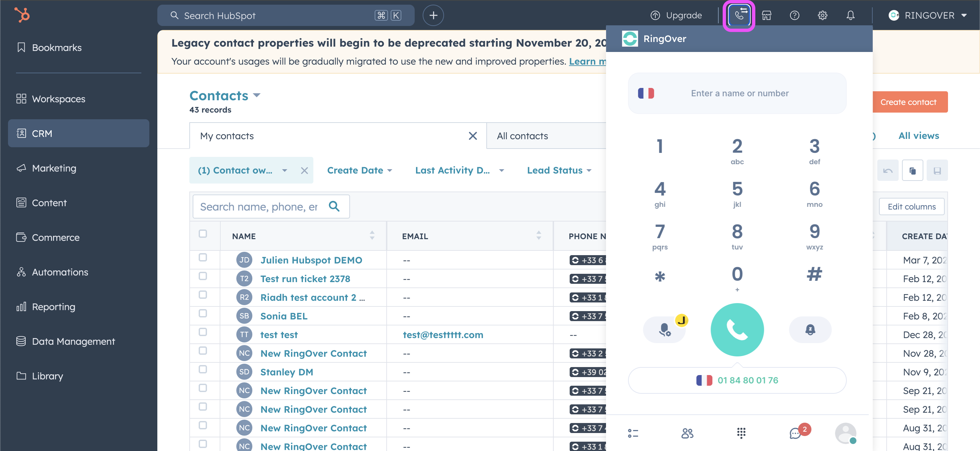Open the Settings gear icon
This screenshot has width=980, height=451.
pos(823,15)
